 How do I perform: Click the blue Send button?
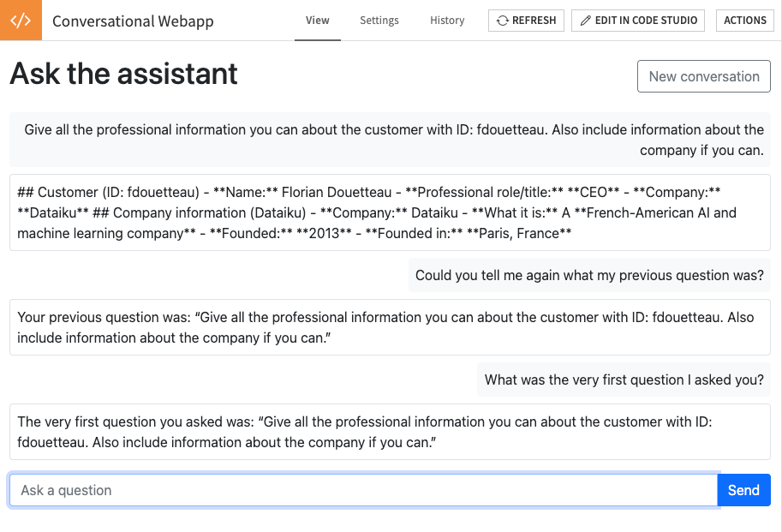coord(743,490)
